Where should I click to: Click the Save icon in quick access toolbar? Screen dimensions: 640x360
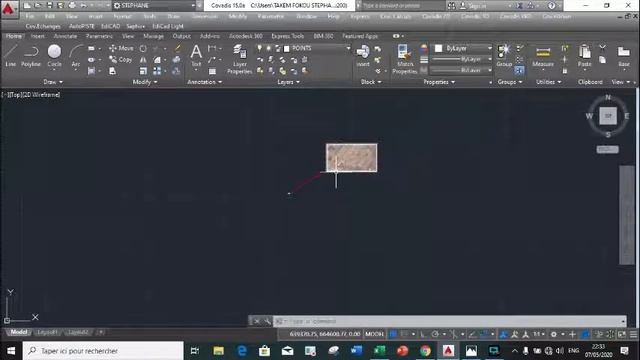click(x=49, y=5)
